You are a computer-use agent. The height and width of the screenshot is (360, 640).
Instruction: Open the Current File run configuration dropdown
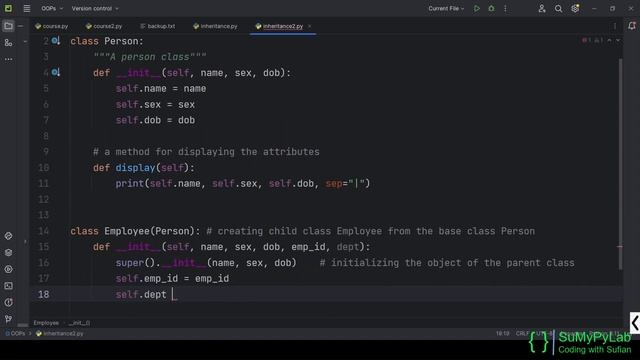coord(446,8)
